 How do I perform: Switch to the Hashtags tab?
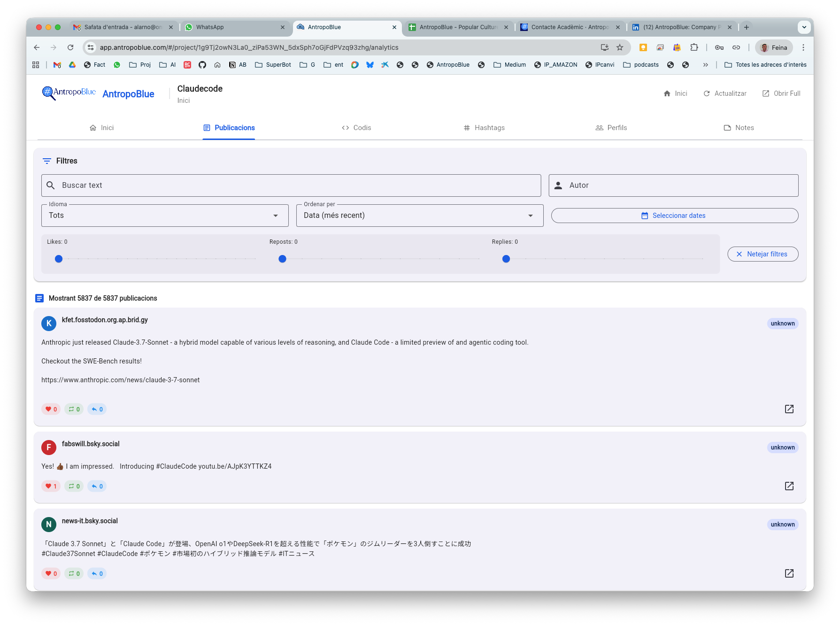point(484,128)
